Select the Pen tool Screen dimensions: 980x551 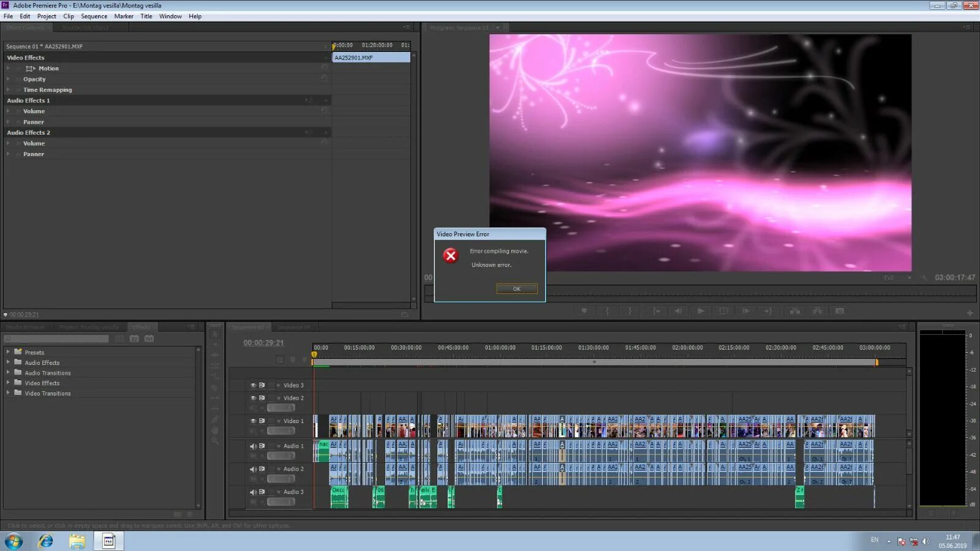[215, 419]
